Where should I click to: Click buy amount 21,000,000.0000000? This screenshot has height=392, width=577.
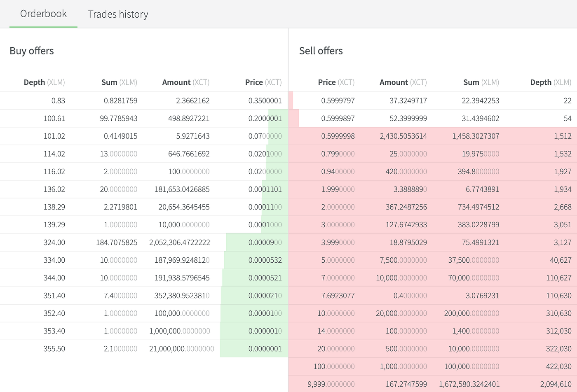[182, 348]
